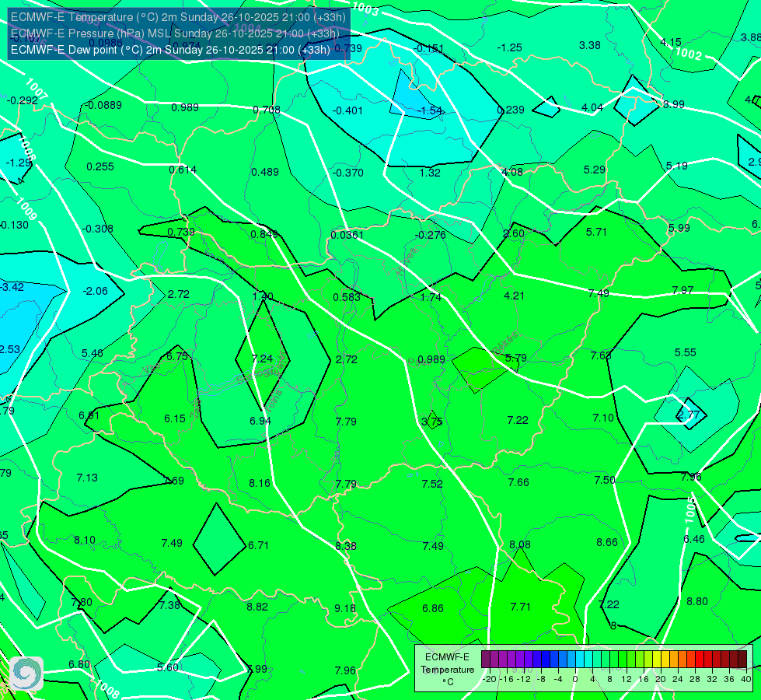Click the -1.54 temperature value
Image resolution: width=761 pixels, height=700 pixels.
[x=430, y=110]
